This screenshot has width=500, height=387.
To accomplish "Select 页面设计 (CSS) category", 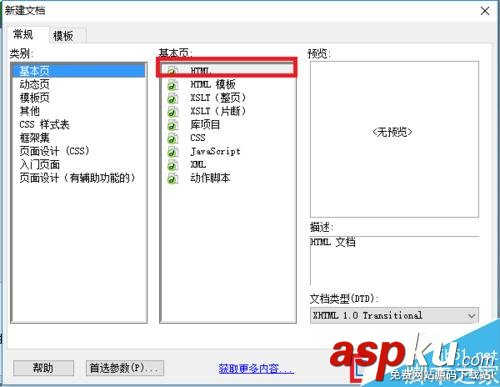I will click(54, 151).
